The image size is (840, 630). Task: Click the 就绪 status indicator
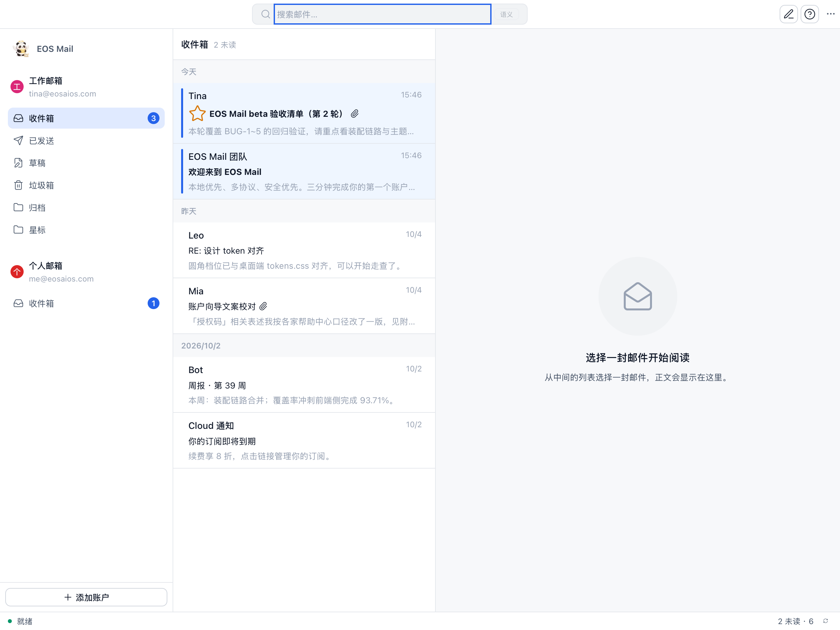(x=20, y=621)
